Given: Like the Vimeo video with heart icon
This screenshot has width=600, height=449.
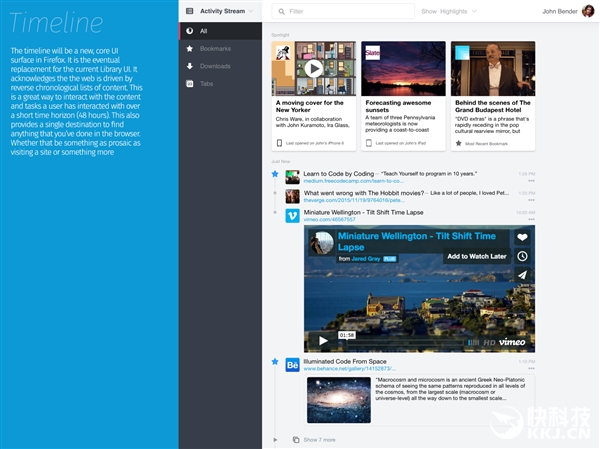Looking at the screenshot, I should (522, 238).
